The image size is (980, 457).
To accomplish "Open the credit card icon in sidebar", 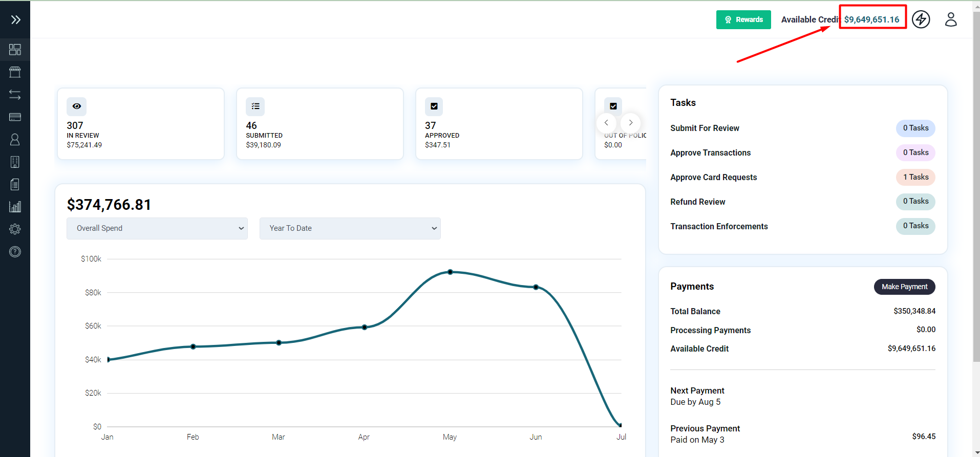I will click(x=15, y=117).
